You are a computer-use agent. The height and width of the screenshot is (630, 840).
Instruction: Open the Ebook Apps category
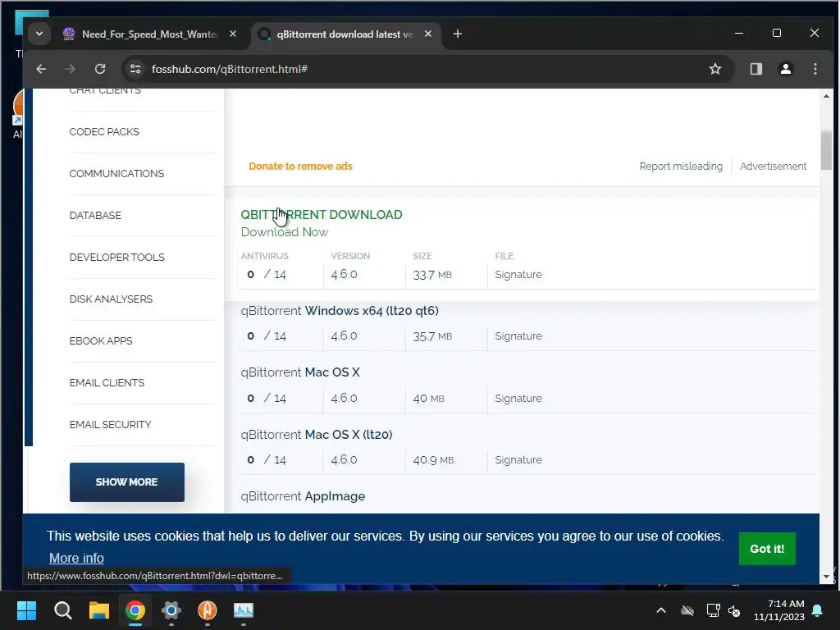click(x=101, y=340)
